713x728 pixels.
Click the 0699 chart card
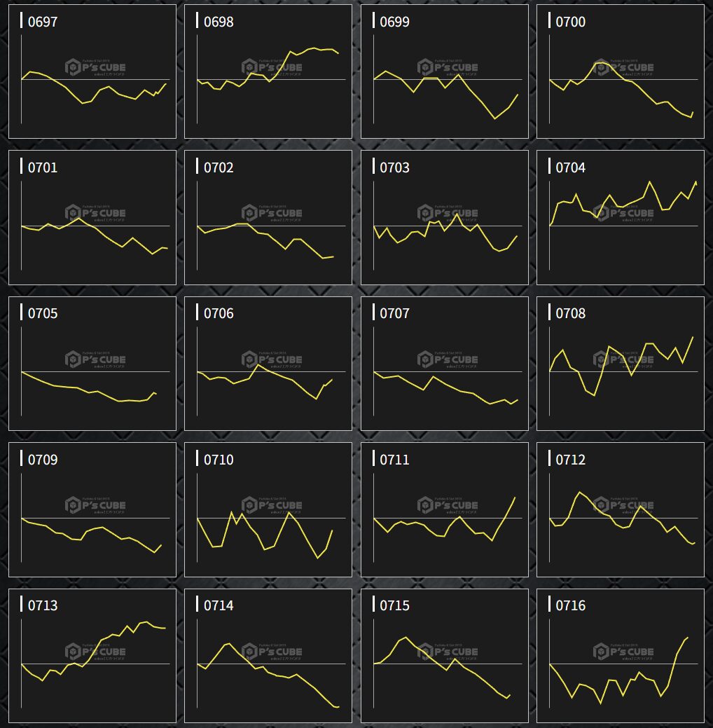click(445, 71)
